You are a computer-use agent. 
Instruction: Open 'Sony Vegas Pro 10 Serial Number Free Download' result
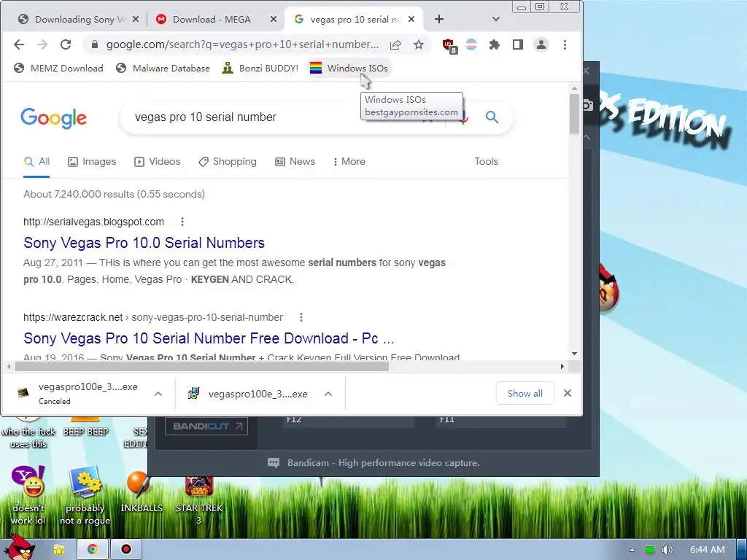pyautogui.click(x=209, y=338)
